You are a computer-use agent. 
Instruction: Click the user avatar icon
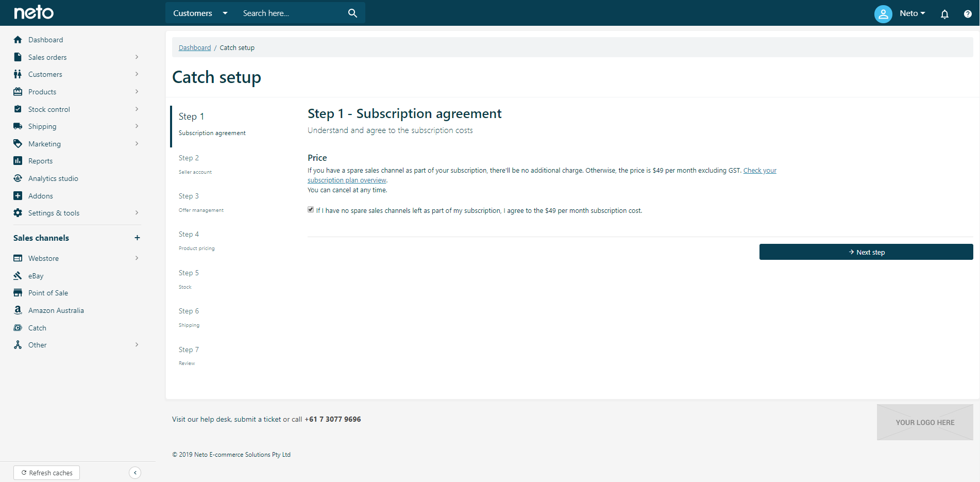click(883, 14)
